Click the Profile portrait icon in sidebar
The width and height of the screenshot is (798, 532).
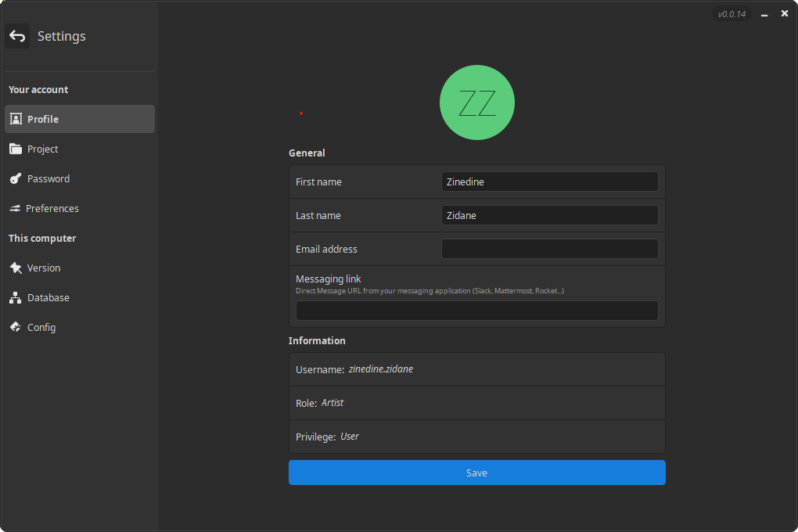pos(16,120)
